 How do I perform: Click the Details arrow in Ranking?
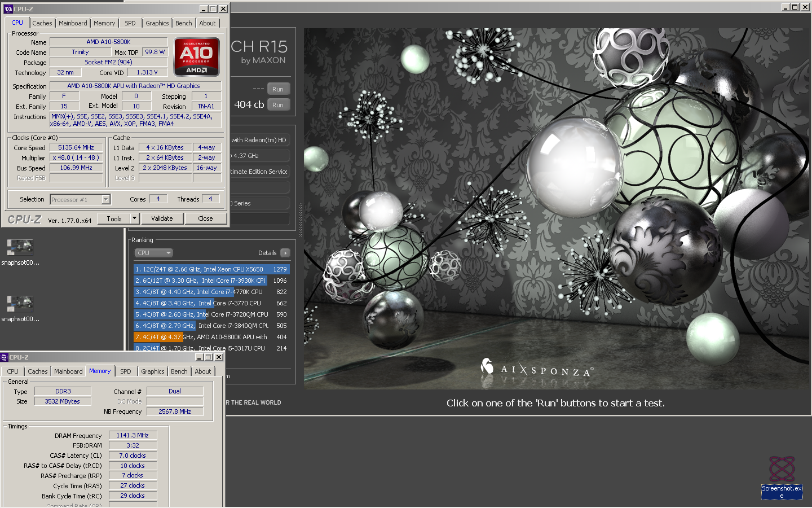point(285,253)
